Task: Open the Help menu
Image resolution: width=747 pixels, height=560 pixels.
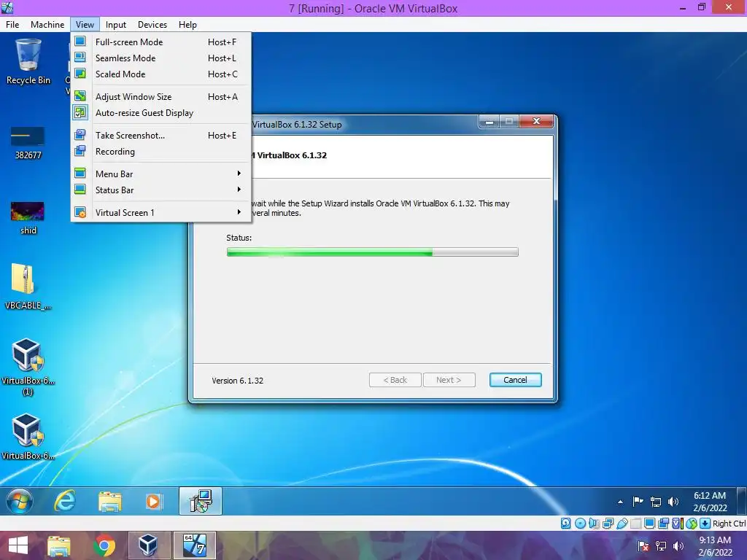Action: (187, 25)
